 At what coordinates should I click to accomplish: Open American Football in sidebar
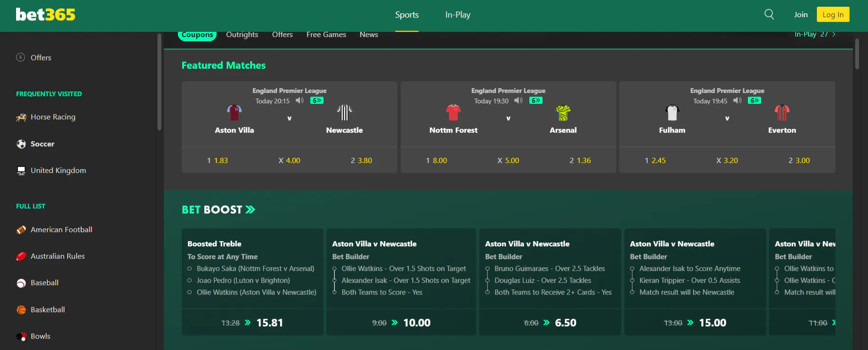(61, 230)
